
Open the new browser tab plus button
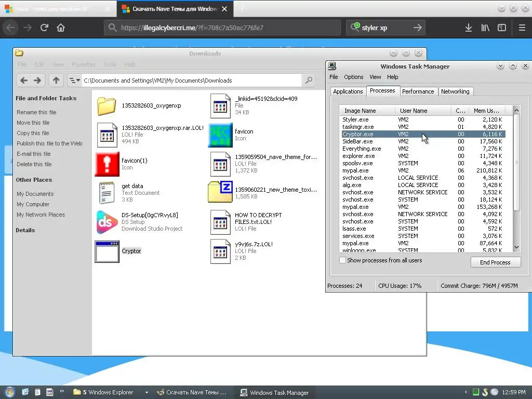point(242,8)
